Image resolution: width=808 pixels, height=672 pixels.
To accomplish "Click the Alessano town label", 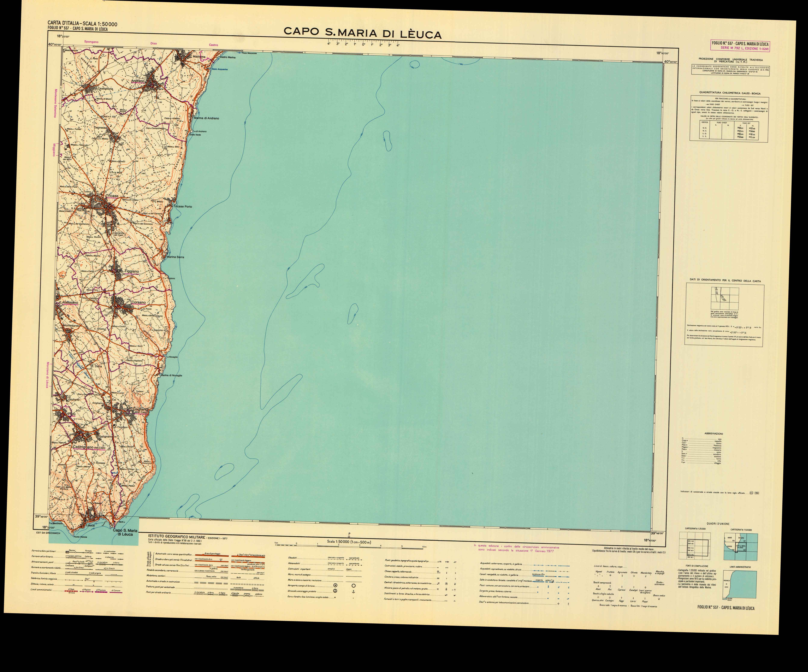I will pos(70,302).
